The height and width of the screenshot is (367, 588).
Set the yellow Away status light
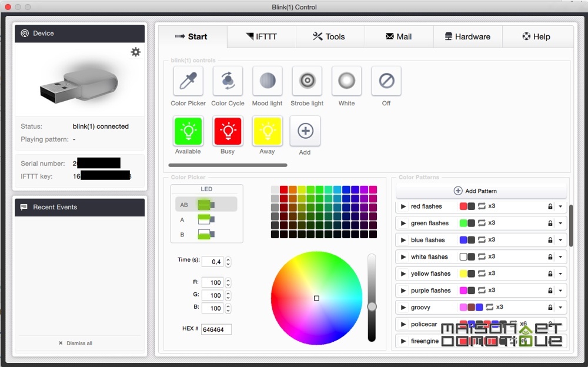coord(268,131)
